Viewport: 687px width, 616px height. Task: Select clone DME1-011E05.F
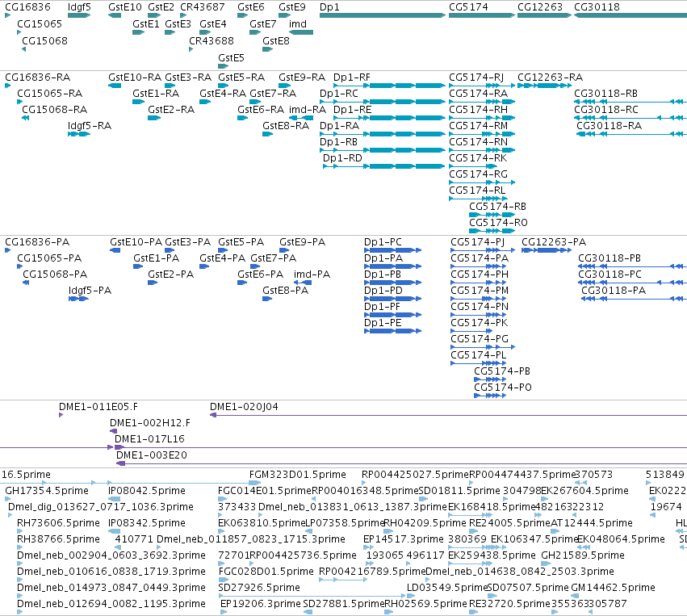pos(98,407)
